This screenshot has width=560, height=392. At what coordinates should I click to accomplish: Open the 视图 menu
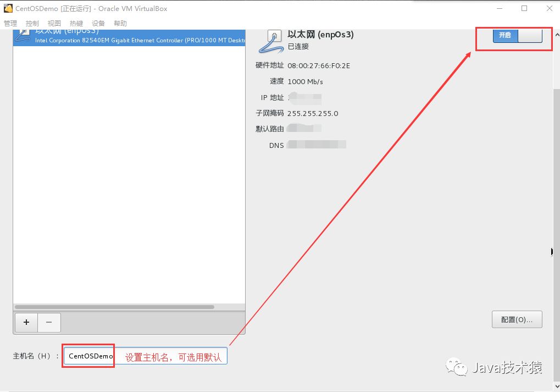point(54,24)
